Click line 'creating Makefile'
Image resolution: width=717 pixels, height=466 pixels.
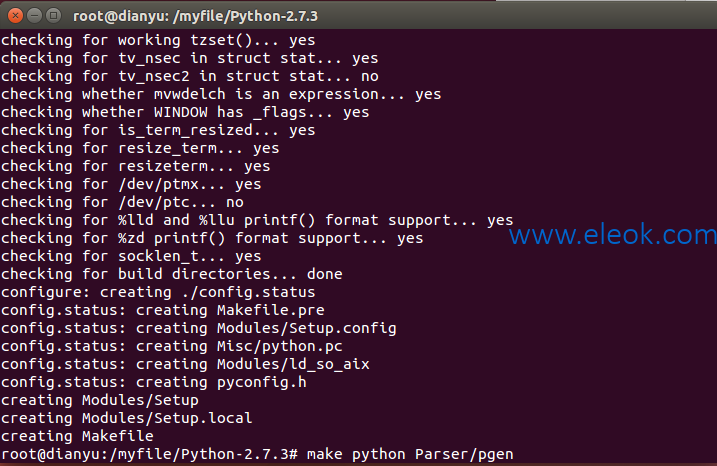click(x=77, y=436)
